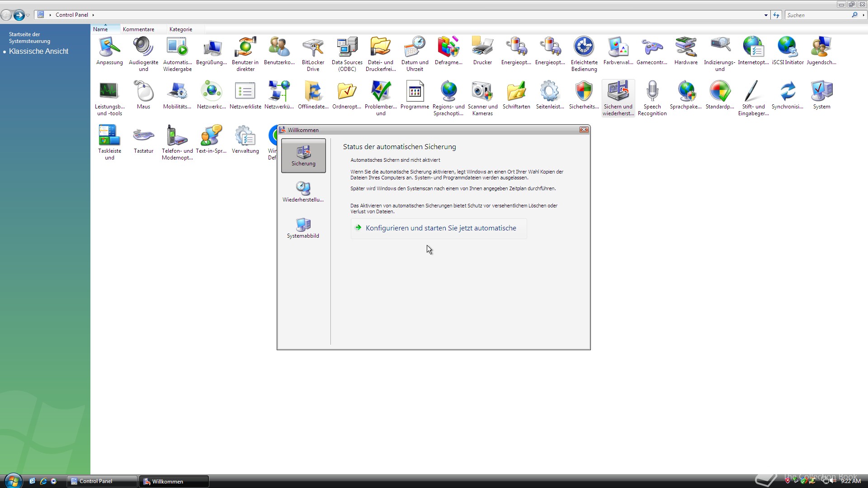Open search options dropdown beside Suchen box

click(863, 15)
